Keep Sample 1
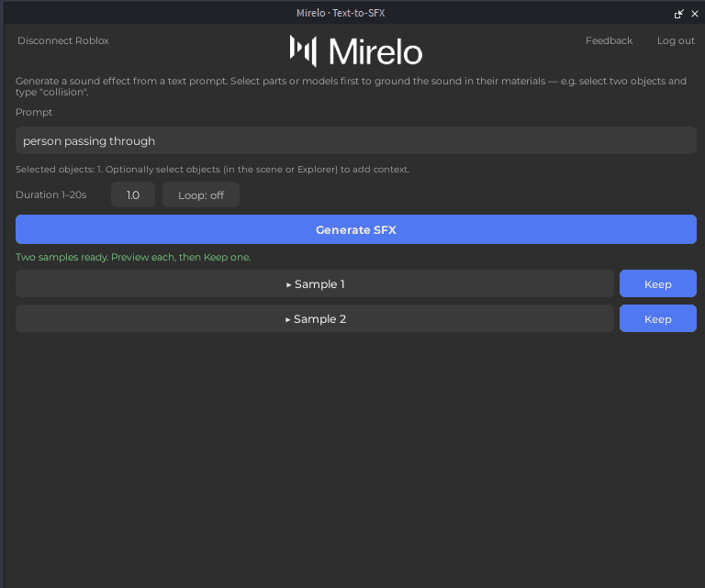The width and height of the screenshot is (705, 588). pyautogui.click(x=658, y=283)
